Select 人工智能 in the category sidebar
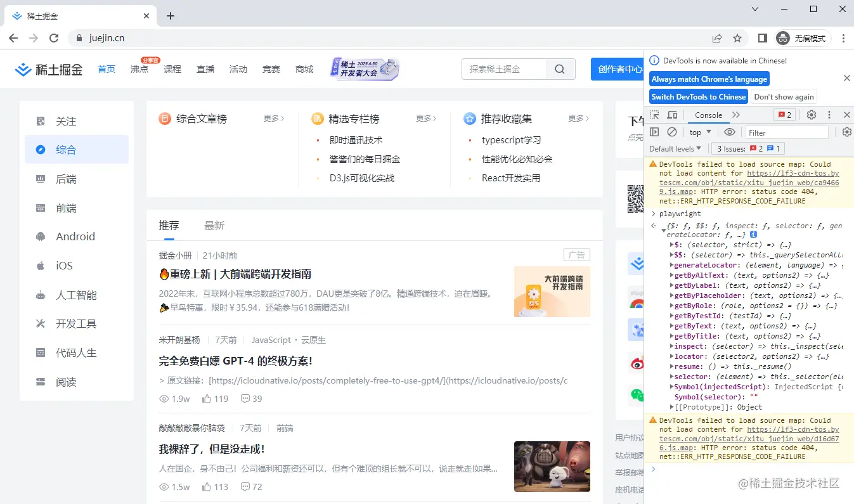The height and width of the screenshot is (504, 854). (x=77, y=295)
